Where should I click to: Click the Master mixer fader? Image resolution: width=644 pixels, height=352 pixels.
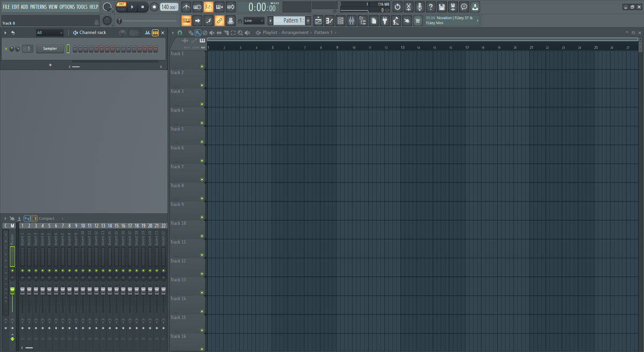click(12, 290)
